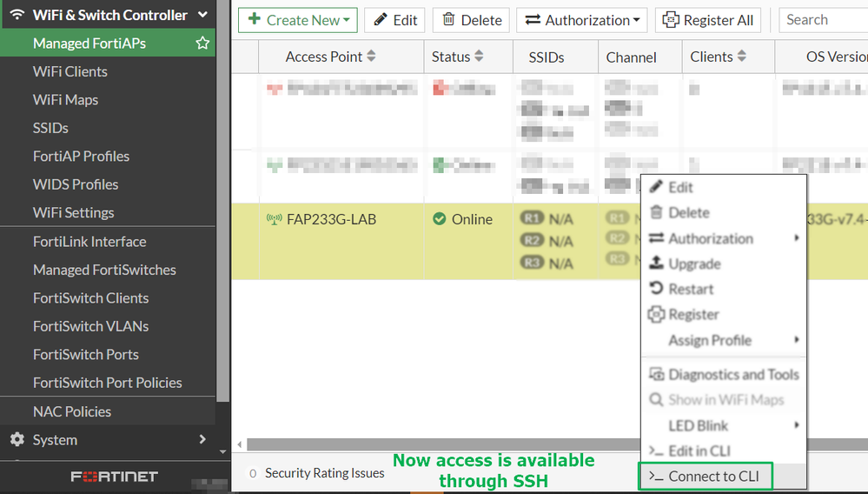Choose Connect to CLI
The image size is (868, 494).
pyautogui.click(x=724, y=477)
